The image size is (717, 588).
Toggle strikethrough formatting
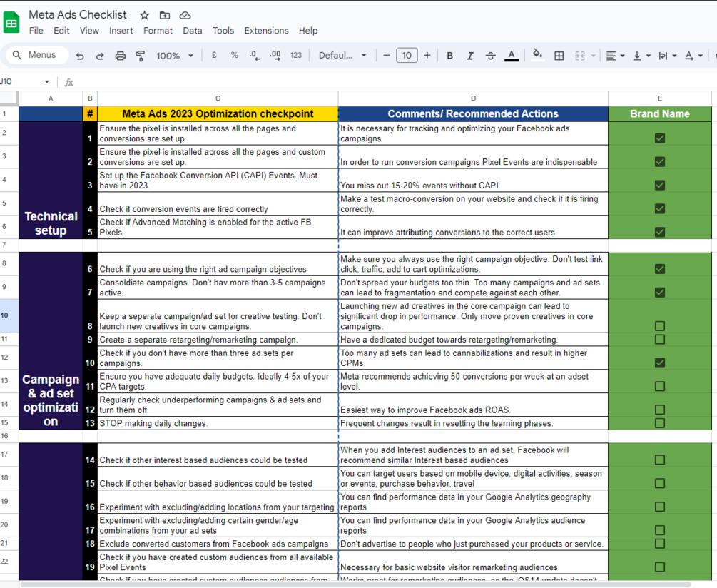(x=491, y=56)
